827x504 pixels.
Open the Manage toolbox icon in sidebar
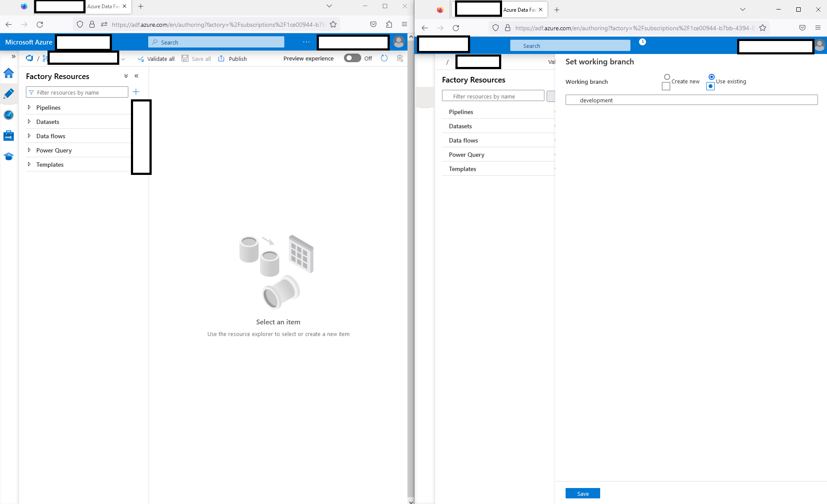pyautogui.click(x=9, y=135)
